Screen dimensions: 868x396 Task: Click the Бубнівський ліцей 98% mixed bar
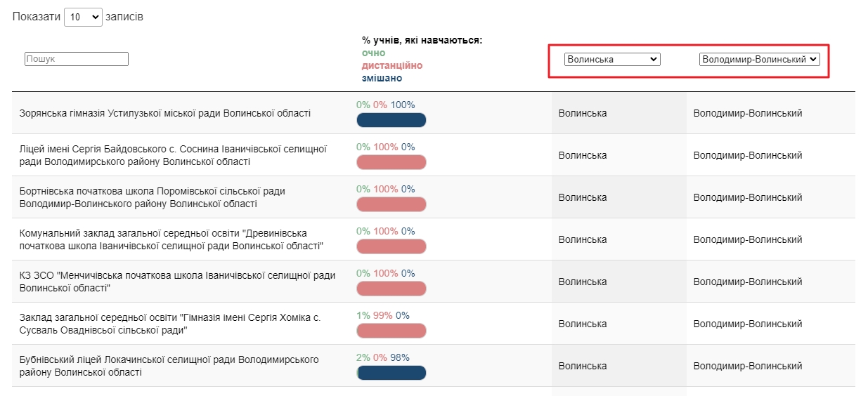(x=391, y=373)
